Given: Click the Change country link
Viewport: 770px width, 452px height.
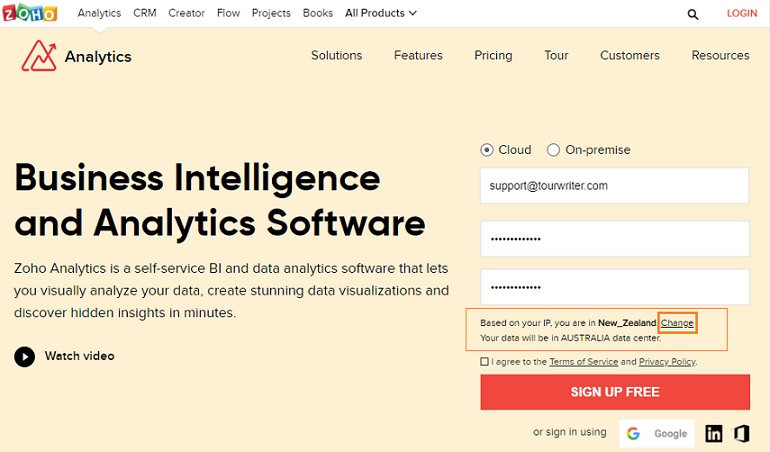Looking at the screenshot, I should (x=677, y=323).
